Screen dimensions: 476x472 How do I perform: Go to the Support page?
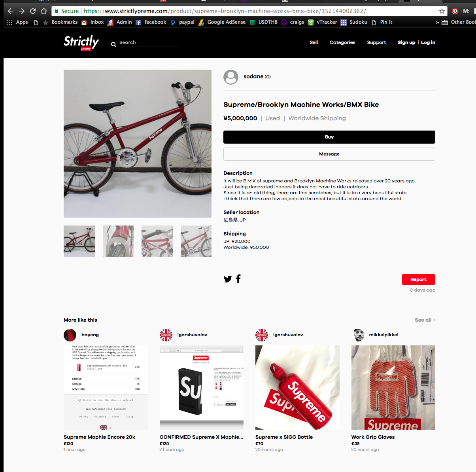click(x=376, y=42)
